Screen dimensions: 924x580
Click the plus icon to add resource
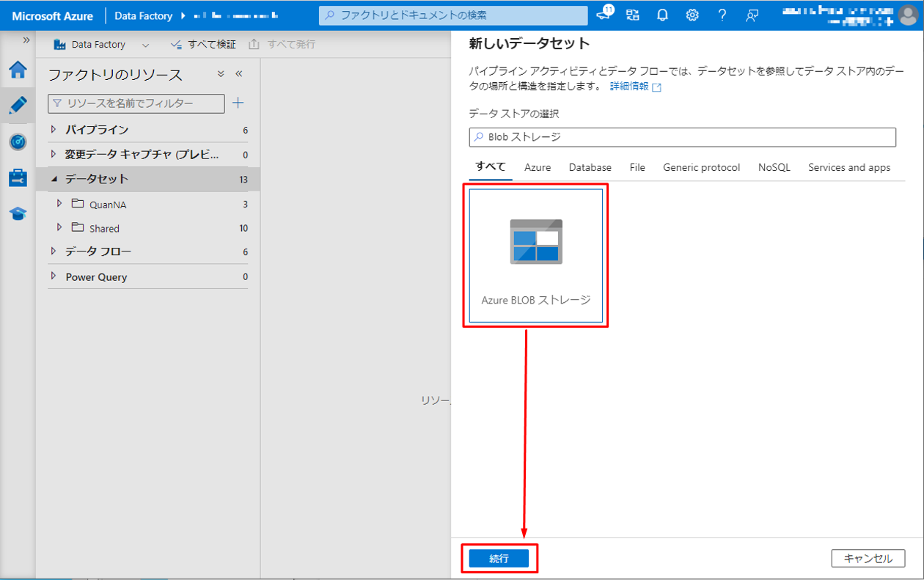pyautogui.click(x=238, y=103)
